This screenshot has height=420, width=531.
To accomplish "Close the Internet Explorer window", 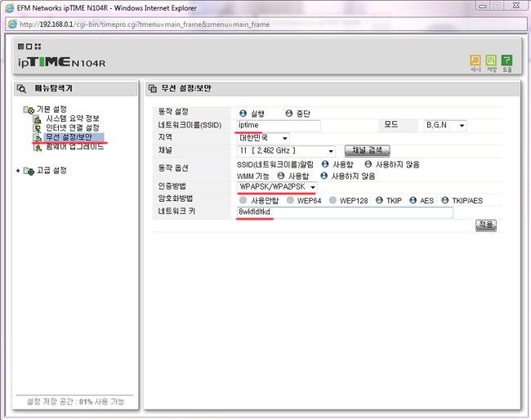I will click(x=516, y=6).
